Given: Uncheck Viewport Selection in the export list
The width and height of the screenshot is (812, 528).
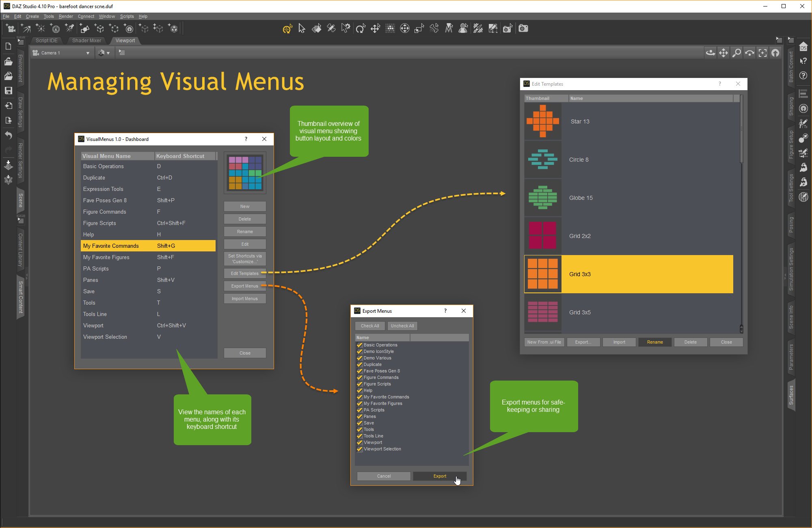Looking at the screenshot, I should pos(360,449).
